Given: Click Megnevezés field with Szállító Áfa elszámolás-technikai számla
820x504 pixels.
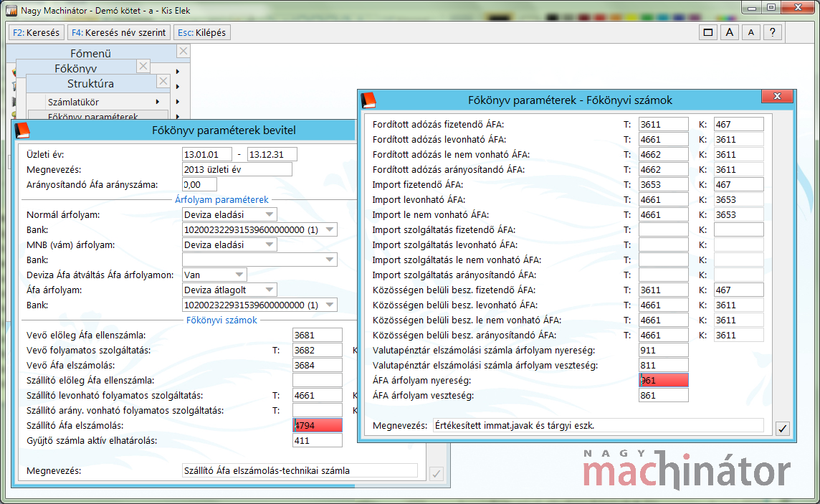Looking at the screenshot, I should pos(300,470).
